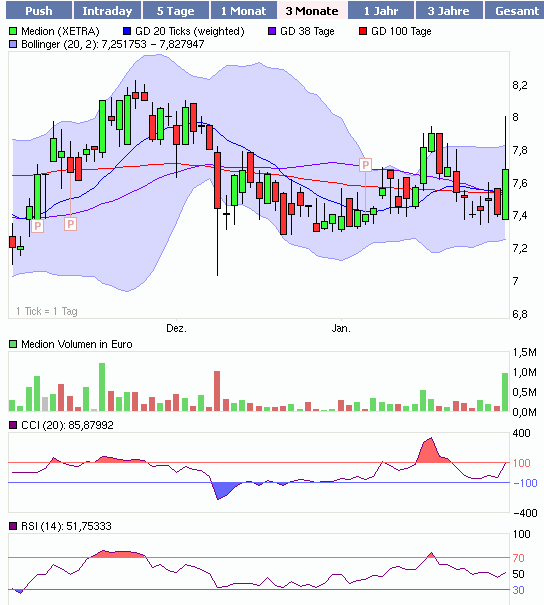
Task: Click the GD 100 Tage label
Action: (401, 31)
